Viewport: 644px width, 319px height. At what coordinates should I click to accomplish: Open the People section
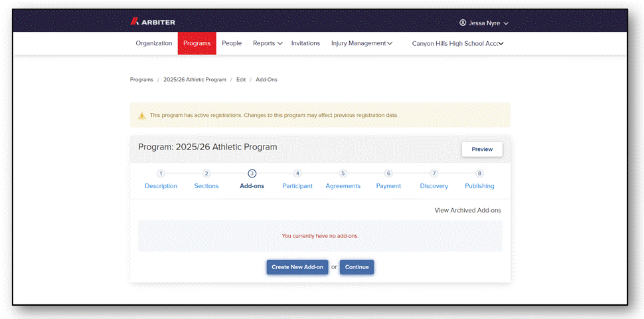232,43
